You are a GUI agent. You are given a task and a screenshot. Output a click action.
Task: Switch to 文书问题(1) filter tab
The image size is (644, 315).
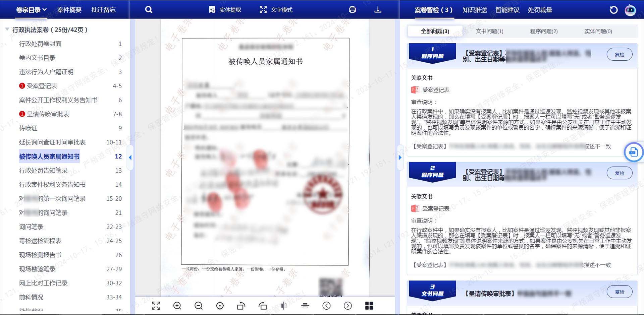point(489,31)
